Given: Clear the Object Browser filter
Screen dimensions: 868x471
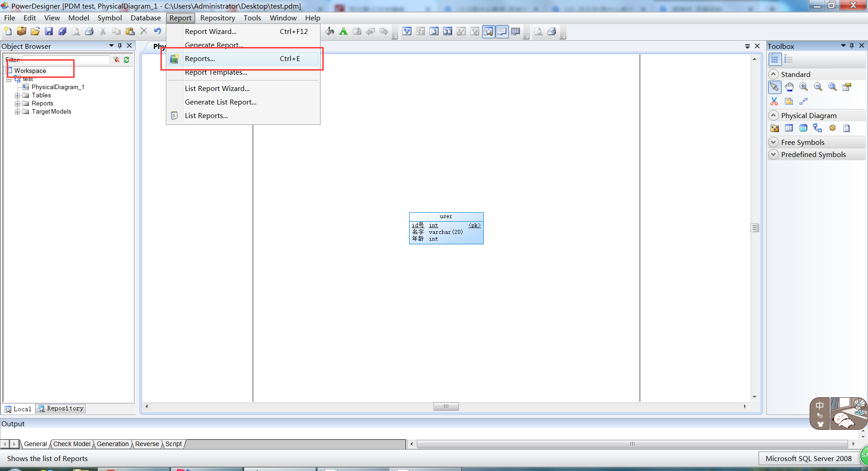Looking at the screenshot, I should pyautogui.click(x=116, y=60).
